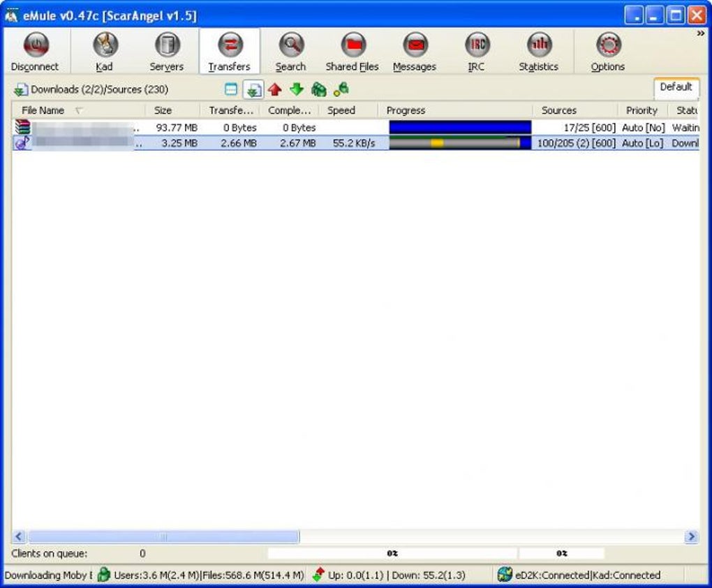Click the horizontal scrollbar thumb
This screenshot has height=588, width=712.
[163, 536]
